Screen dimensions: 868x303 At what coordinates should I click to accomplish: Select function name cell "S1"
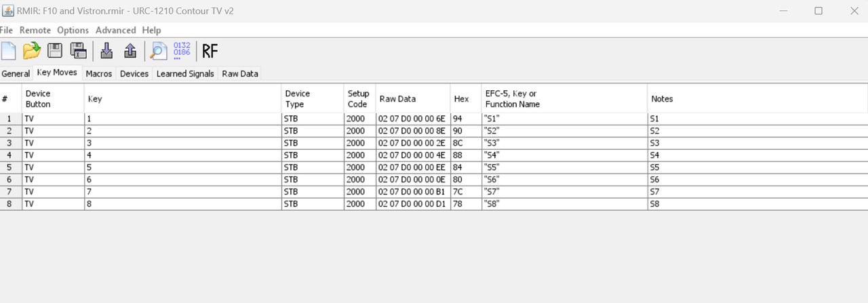tap(564, 119)
